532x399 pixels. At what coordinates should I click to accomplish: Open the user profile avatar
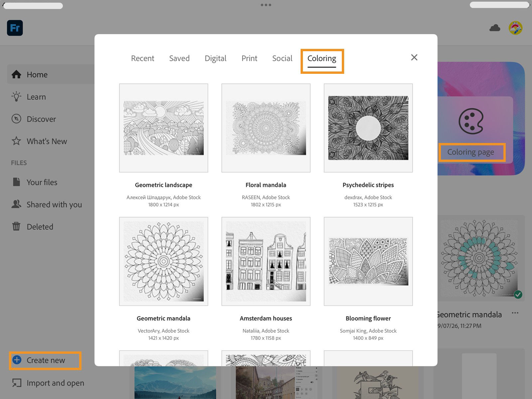point(515,28)
